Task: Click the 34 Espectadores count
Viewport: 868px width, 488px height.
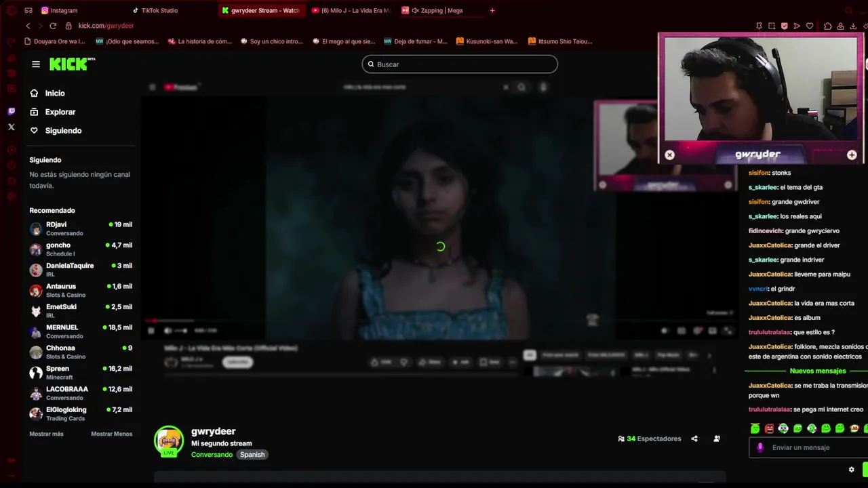Action: (650, 439)
